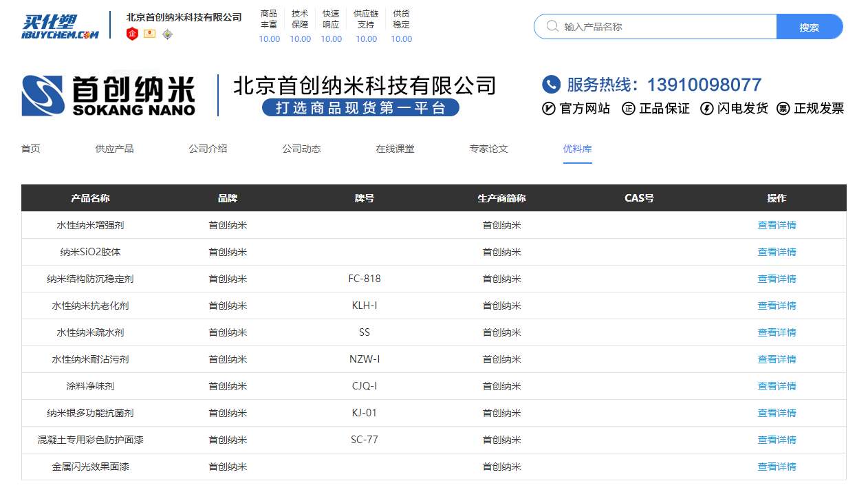Click the magnifier icon in search box
This screenshot has width=868, height=492.
(x=552, y=26)
